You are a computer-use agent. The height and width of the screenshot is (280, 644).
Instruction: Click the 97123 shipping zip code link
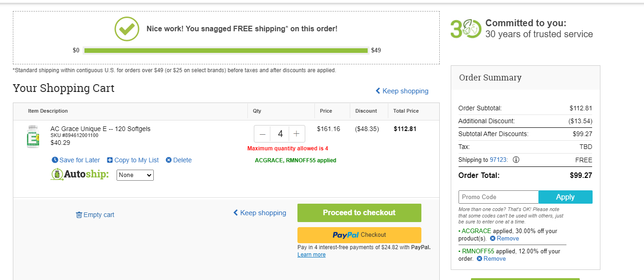point(498,160)
